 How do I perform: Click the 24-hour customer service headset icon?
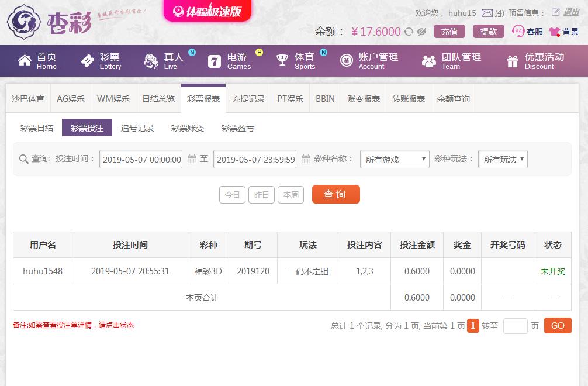pyautogui.click(x=518, y=31)
